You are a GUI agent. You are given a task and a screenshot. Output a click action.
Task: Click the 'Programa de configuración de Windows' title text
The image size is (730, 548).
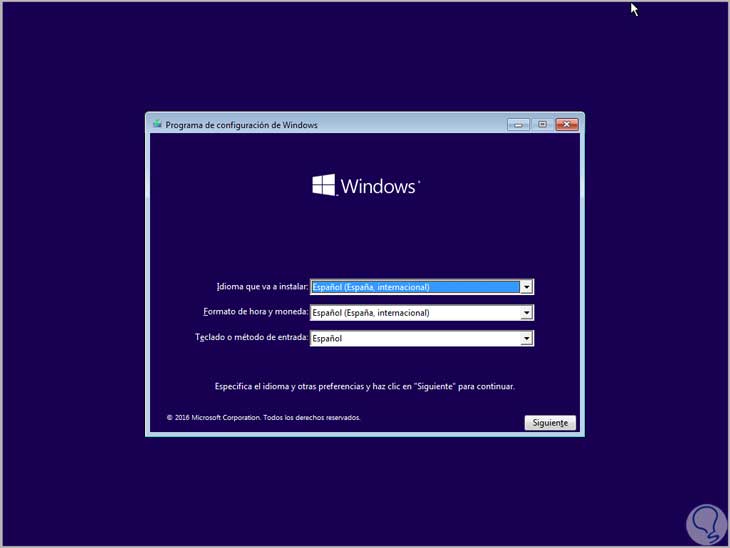pos(242,125)
